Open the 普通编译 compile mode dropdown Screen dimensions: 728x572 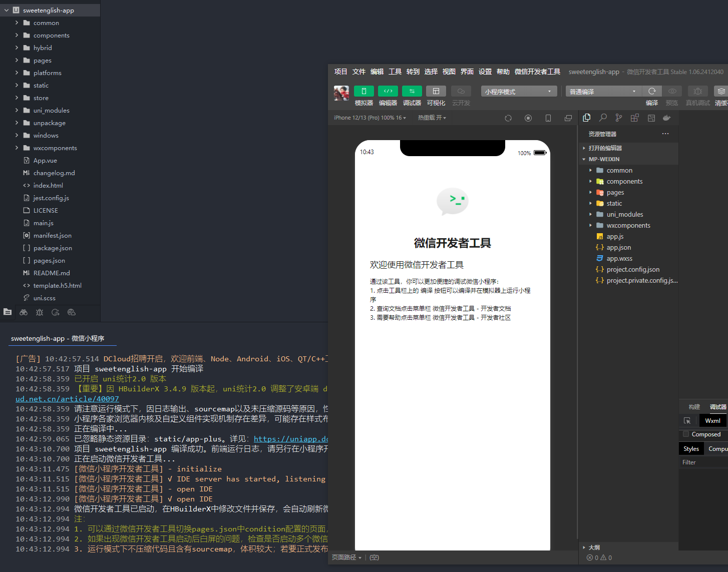coord(604,92)
